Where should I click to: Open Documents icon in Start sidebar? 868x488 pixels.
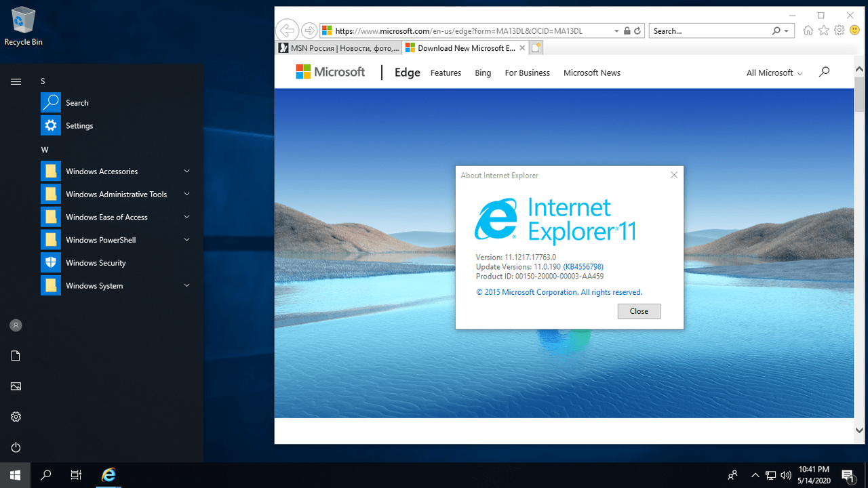point(16,356)
